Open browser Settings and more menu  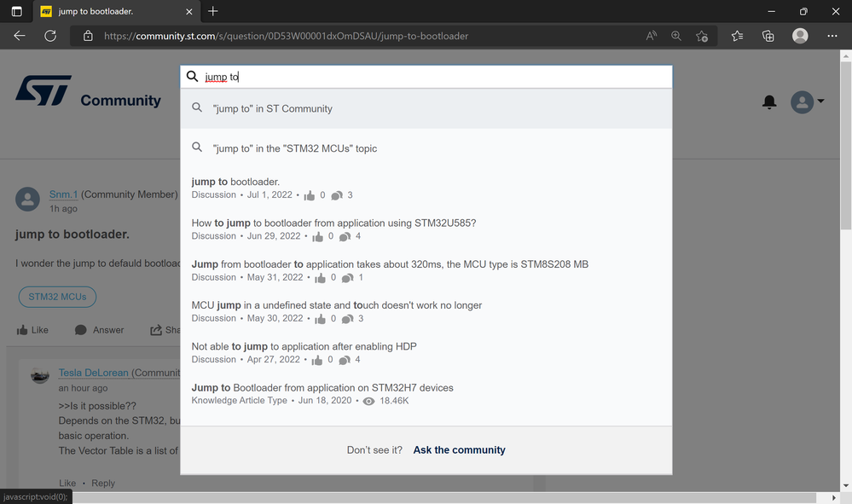pyautogui.click(x=832, y=36)
